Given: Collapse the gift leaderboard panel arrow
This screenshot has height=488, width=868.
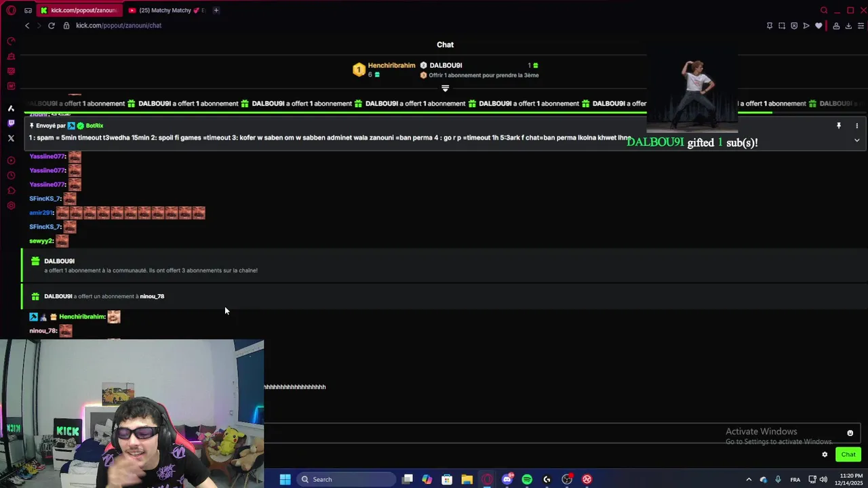Looking at the screenshot, I should point(445,88).
